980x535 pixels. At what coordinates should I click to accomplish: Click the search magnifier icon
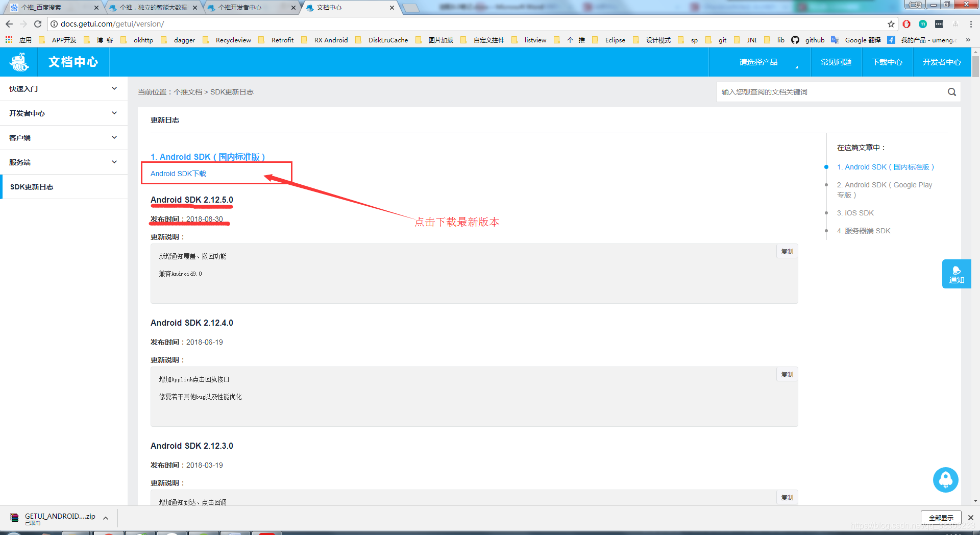(951, 92)
